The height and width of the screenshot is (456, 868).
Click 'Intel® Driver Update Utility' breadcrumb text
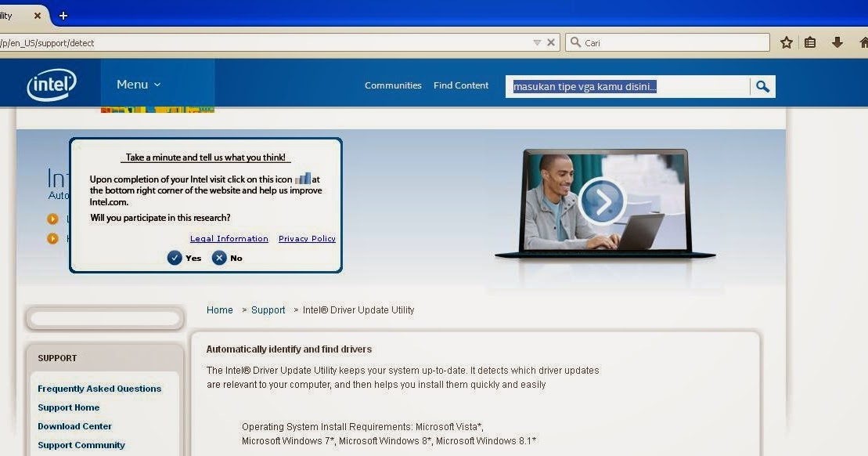click(x=358, y=309)
